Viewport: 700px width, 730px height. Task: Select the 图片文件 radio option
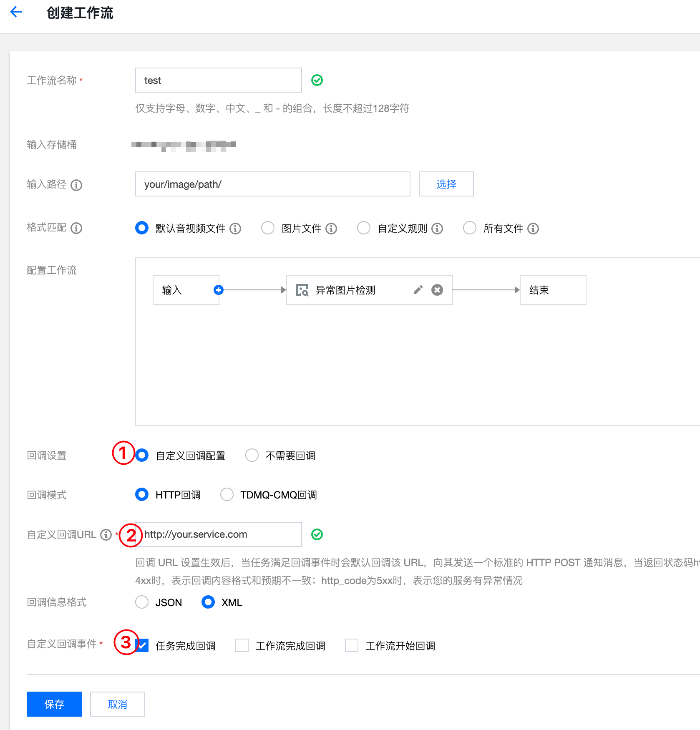pos(268,228)
